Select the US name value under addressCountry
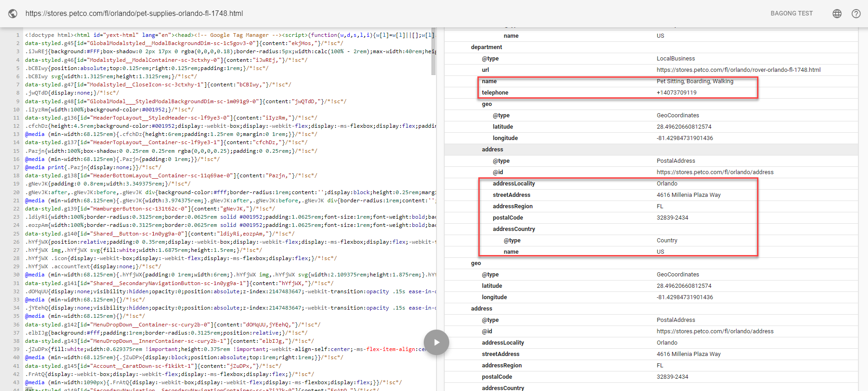Image resolution: width=868 pixels, height=391 pixels. tap(660, 252)
